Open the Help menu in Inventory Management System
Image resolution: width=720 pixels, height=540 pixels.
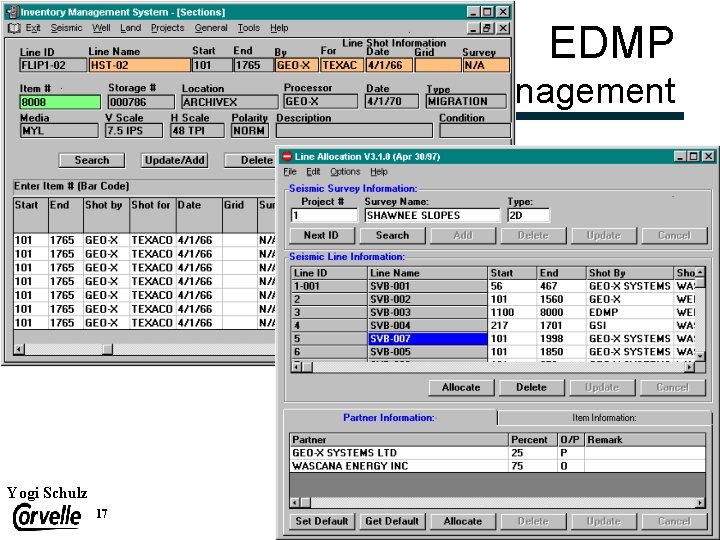coord(279,28)
